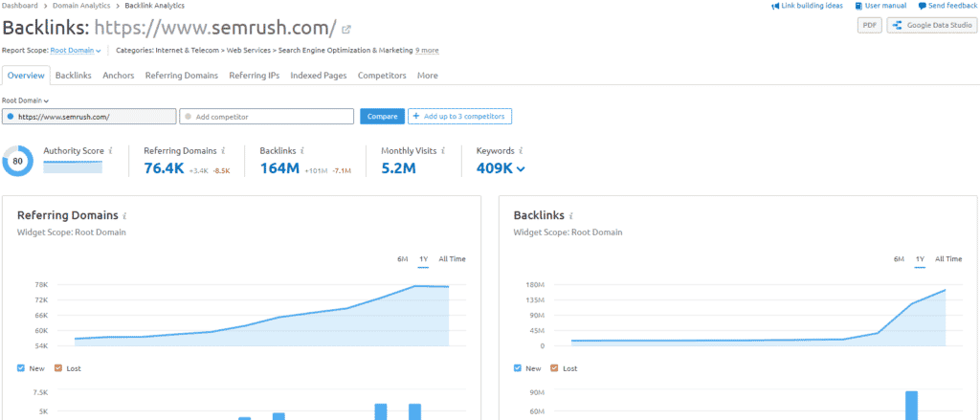This screenshot has width=980, height=420.
Task: Click the Send feedback speech bubble icon
Action: 922,6
